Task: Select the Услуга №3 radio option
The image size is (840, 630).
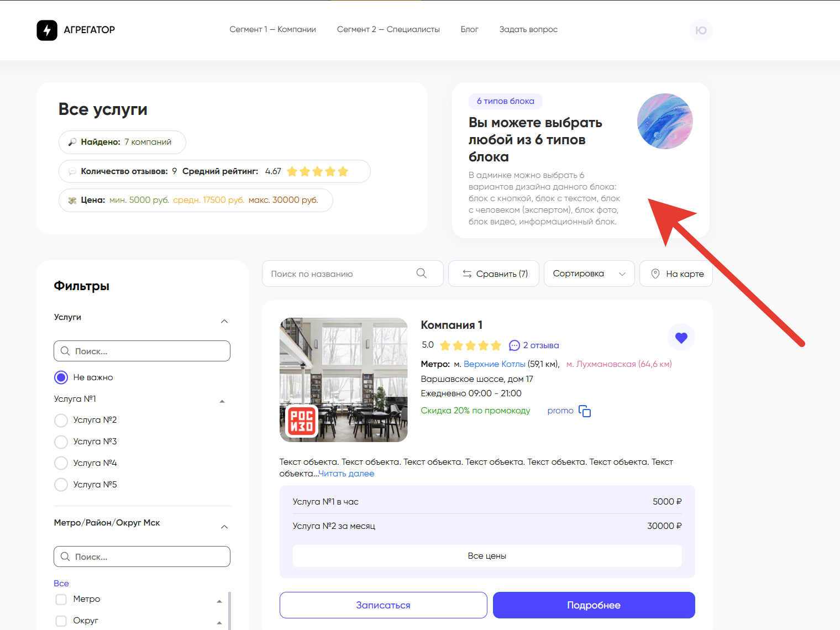Action: click(61, 442)
